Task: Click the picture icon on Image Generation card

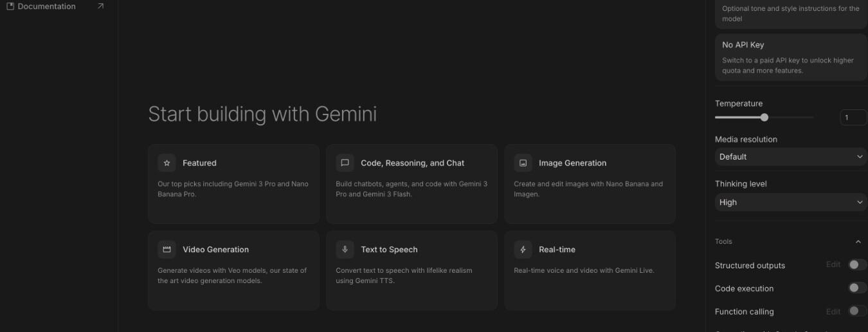Action: click(523, 163)
